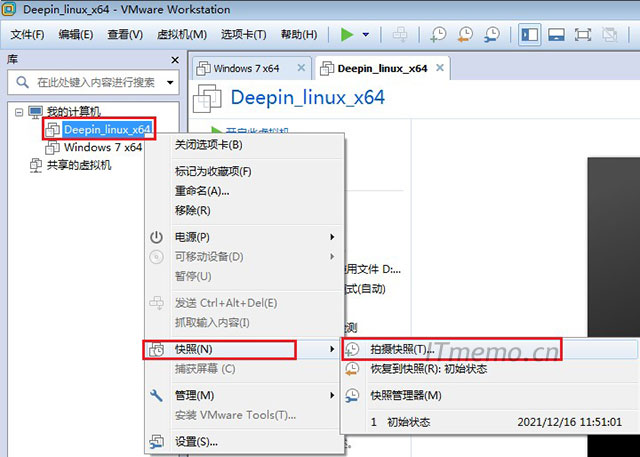Open the 虚拟机(M) menu
The width and height of the screenshot is (640, 457).
pos(182,35)
